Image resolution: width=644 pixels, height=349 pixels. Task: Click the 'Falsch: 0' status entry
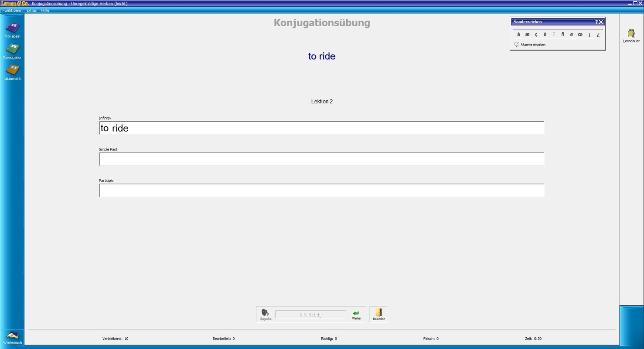(x=431, y=339)
